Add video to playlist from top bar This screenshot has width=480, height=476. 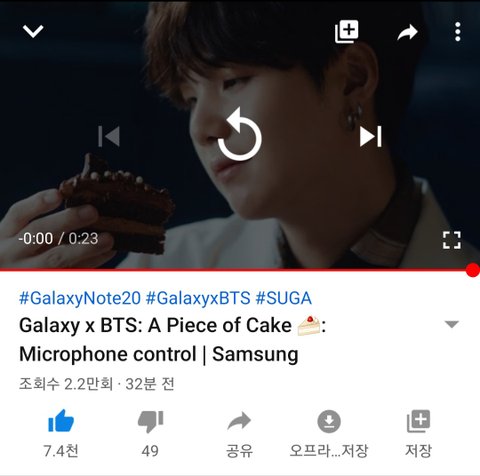(347, 31)
